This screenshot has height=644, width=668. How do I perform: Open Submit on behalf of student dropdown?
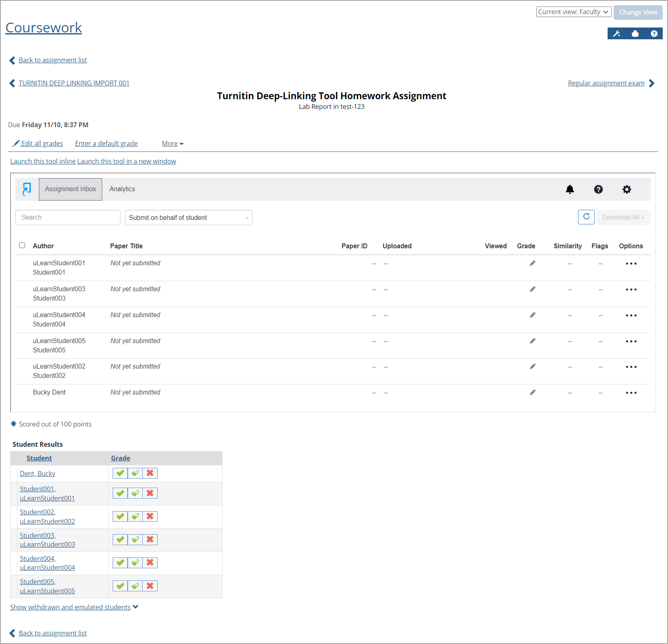pyautogui.click(x=188, y=218)
